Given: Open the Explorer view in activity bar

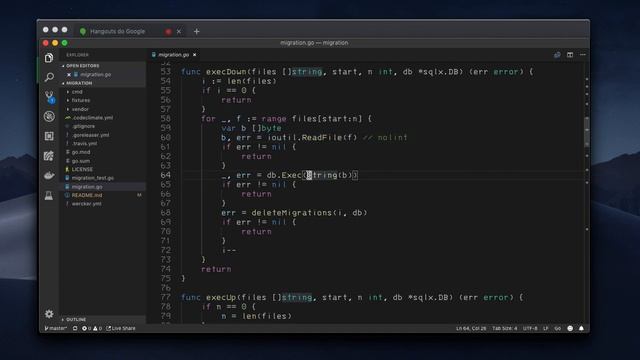Looking at the screenshot, I should [49, 58].
